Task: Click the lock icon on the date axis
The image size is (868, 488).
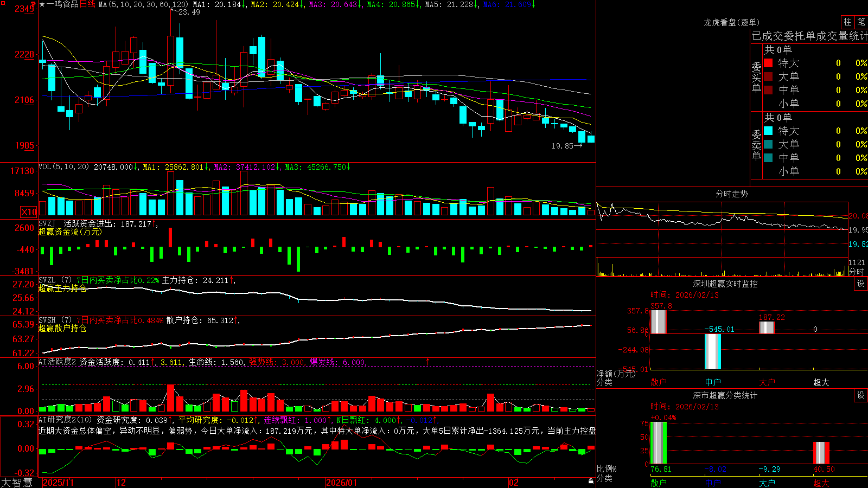Action: [591, 481]
